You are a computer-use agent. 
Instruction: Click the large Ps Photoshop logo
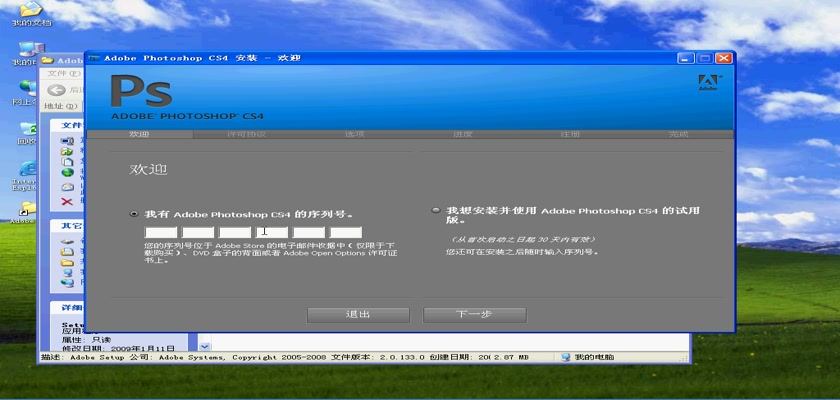point(141,92)
